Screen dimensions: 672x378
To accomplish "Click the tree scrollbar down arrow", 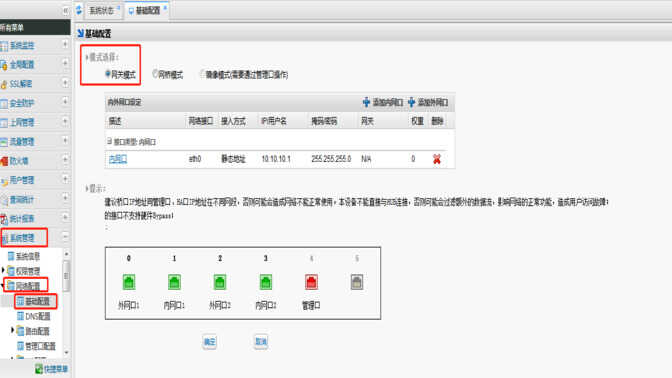I will 66,352.
